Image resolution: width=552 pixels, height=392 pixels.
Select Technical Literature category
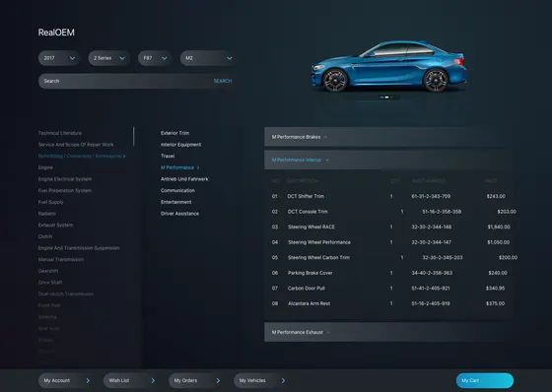(60, 133)
